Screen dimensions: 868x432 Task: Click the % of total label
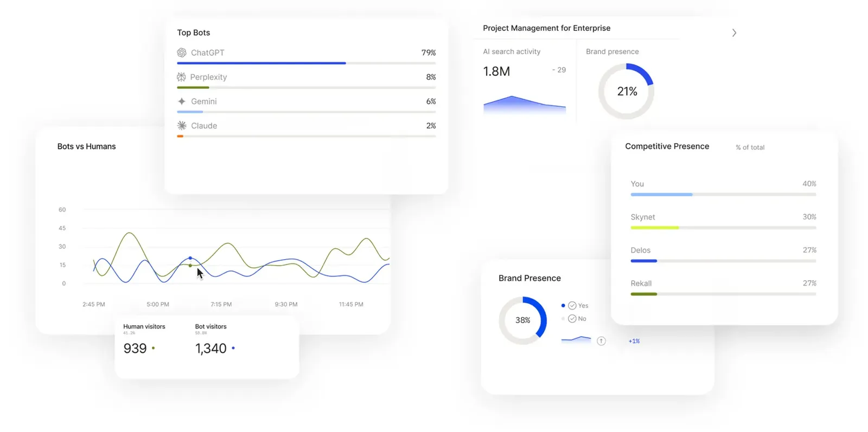tap(750, 147)
